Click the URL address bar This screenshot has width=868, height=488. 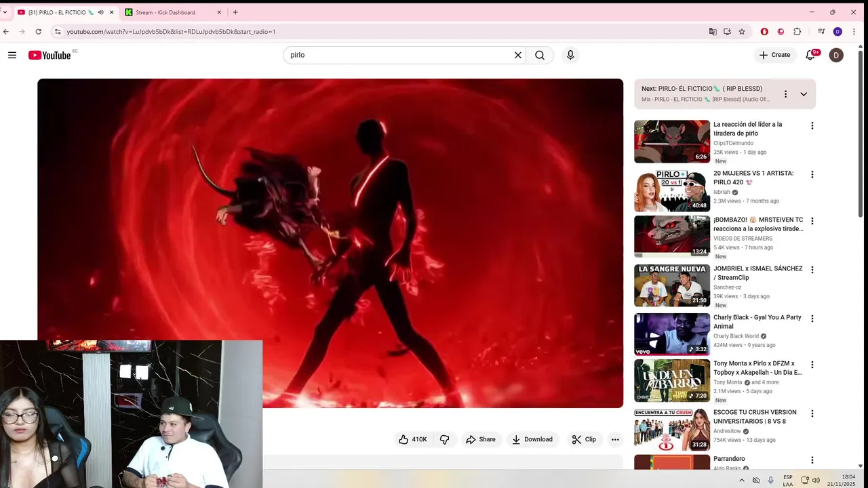(x=380, y=31)
